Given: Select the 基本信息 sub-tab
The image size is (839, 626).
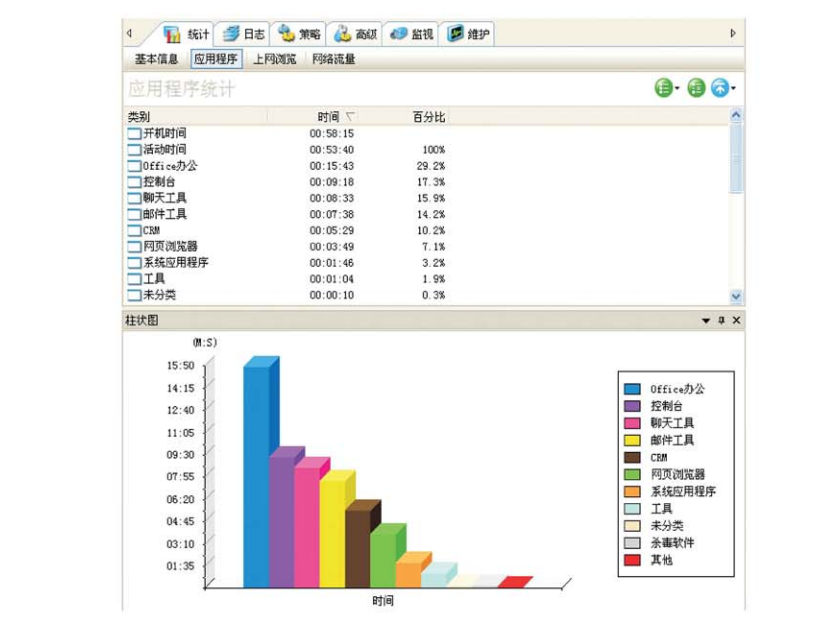Looking at the screenshot, I should pos(157,59).
